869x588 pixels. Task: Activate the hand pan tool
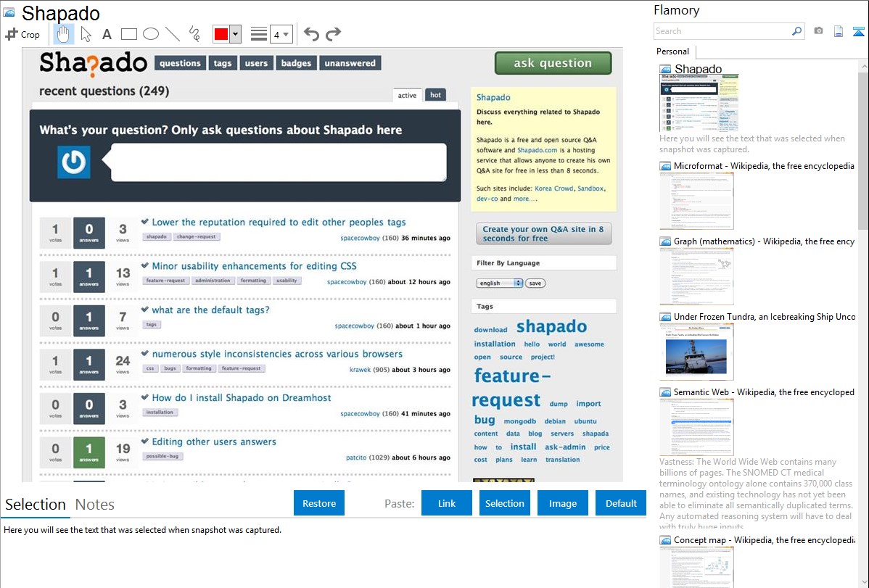tap(63, 34)
